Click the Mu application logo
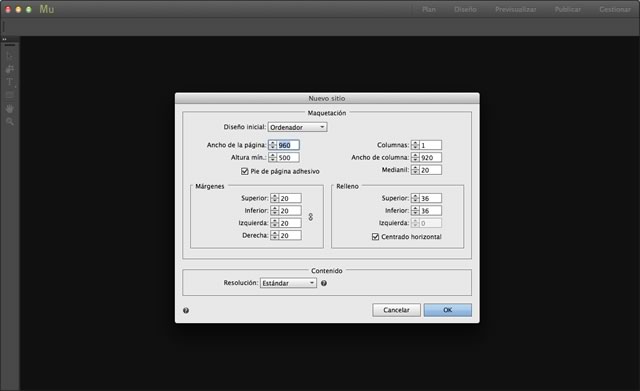Viewport: 640px width, 391px height. coord(47,9)
